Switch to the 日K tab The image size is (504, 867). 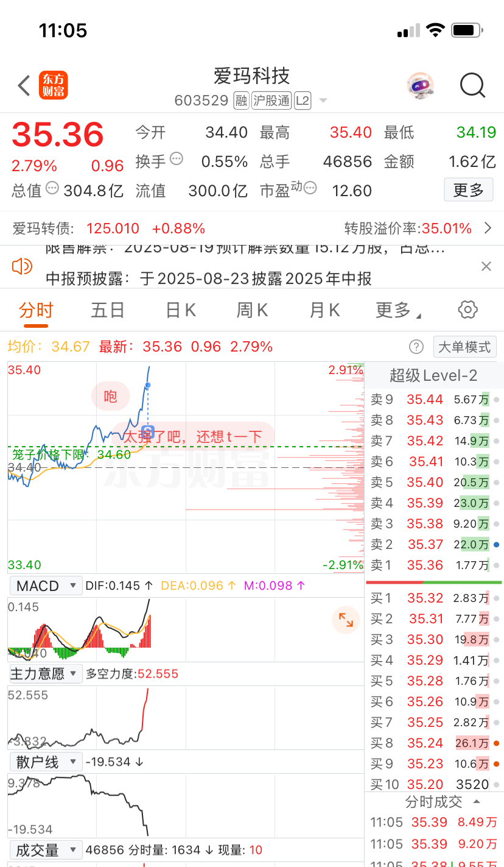tap(181, 310)
